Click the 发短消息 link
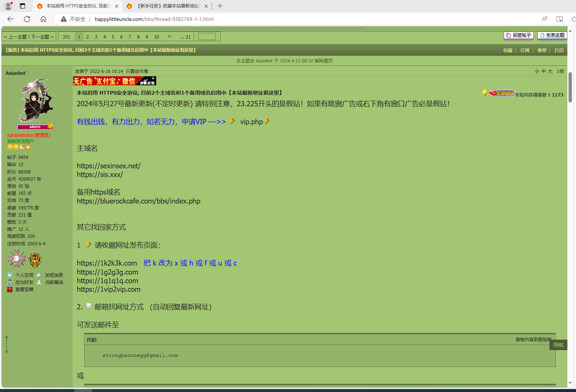 point(54,275)
